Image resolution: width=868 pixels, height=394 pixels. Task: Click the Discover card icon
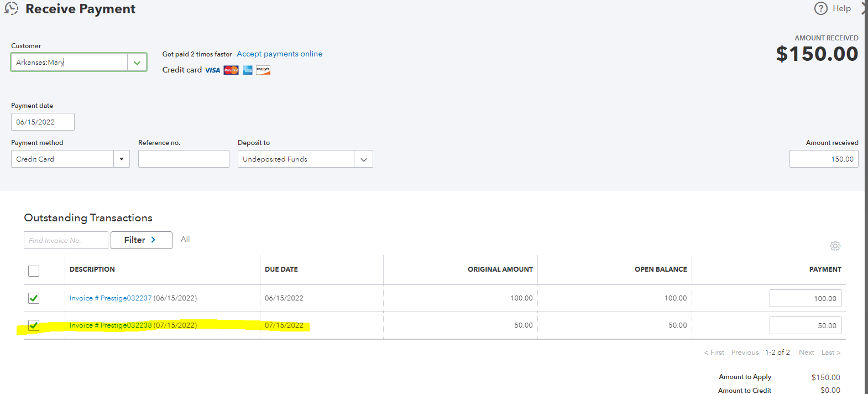263,70
